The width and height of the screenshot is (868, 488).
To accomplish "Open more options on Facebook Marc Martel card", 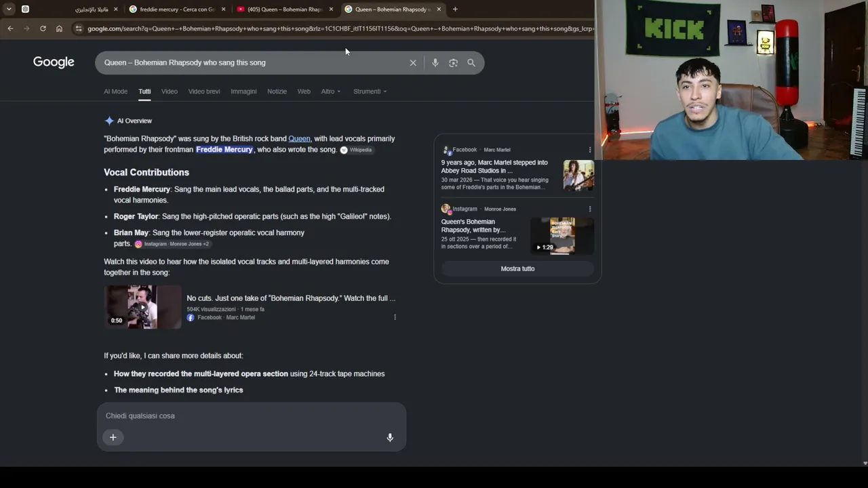I will (x=590, y=150).
